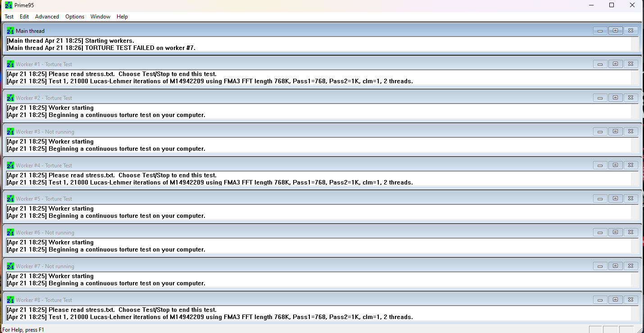The width and height of the screenshot is (644, 333).
Task: Maximize the Main thread child window
Action: (x=615, y=31)
